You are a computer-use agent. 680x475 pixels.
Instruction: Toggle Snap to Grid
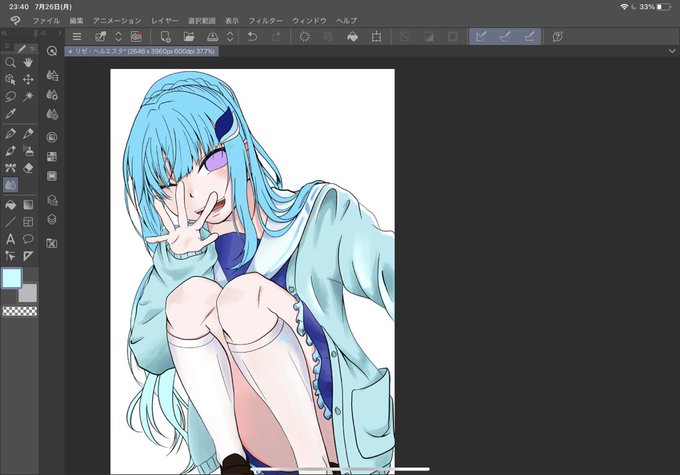[529, 37]
